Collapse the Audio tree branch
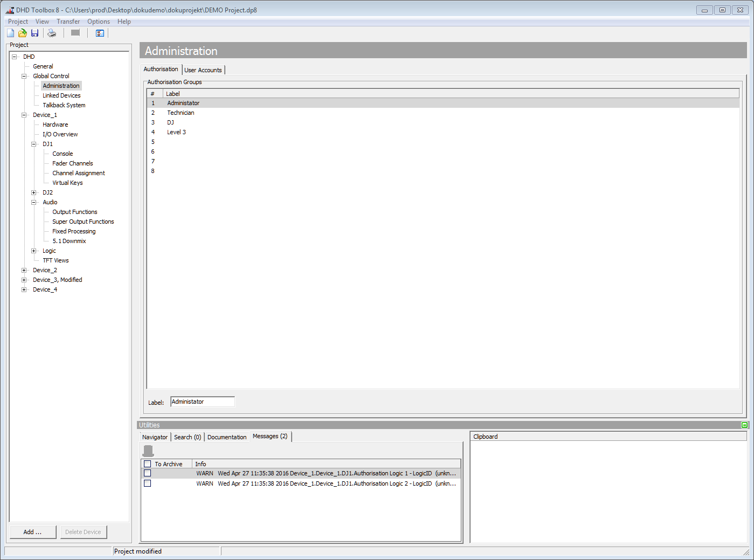Screen dimensions: 754x560 [x=33, y=202]
